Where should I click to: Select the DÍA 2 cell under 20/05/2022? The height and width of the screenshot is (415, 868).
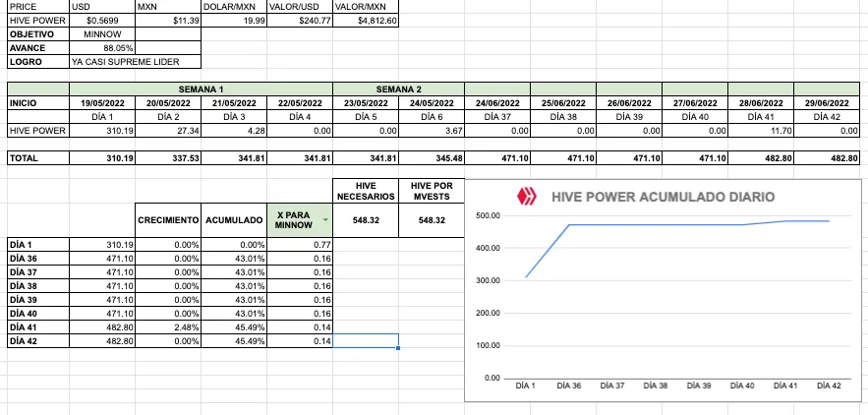pyautogui.click(x=168, y=117)
